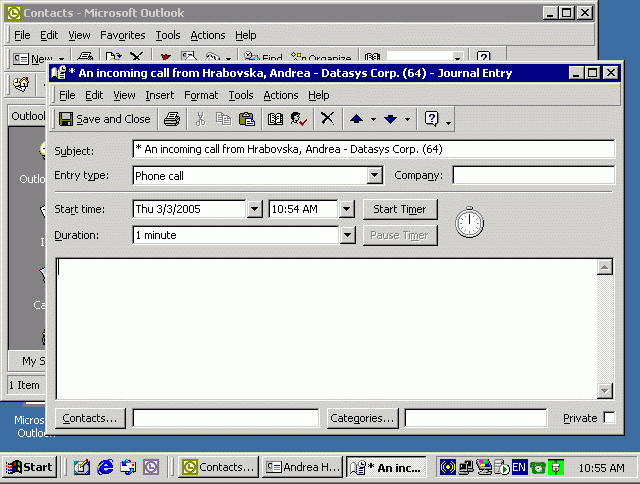This screenshot has width=640, height=484.
Task: Click the Outlook quick launch icon
Action: (x=151, y=467)
